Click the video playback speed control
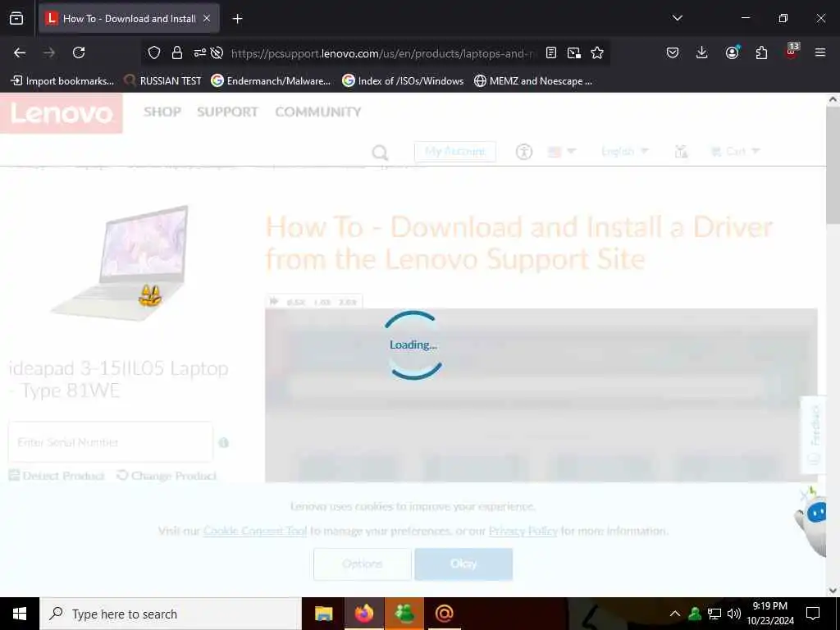 tap(314, 302)
